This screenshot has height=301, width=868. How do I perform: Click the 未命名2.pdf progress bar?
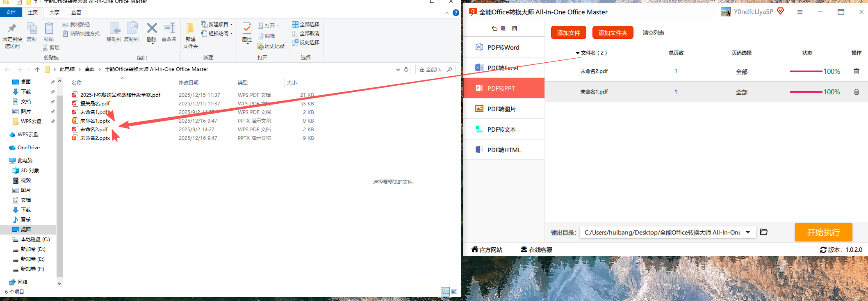click(x=806, y=71)
